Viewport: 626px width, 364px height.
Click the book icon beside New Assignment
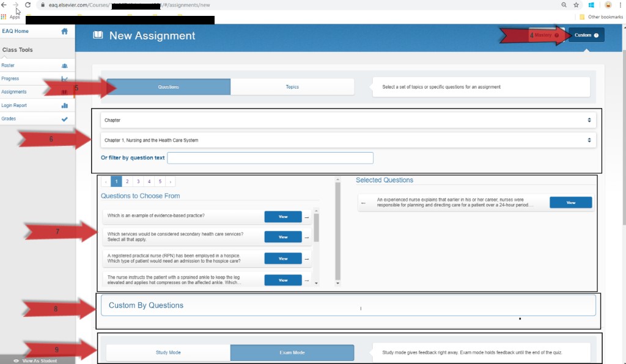[x=98, y=35]
